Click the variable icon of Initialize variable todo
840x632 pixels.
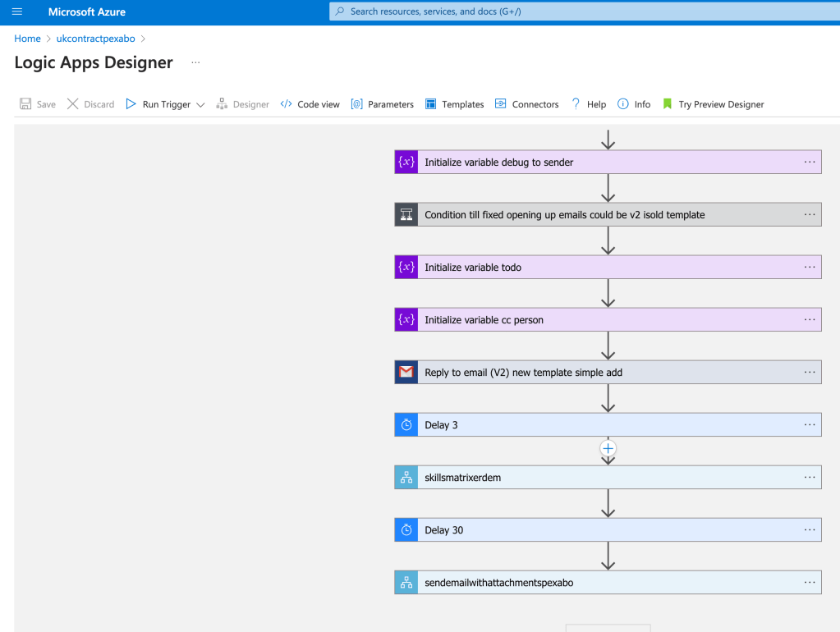pos(406,268)
